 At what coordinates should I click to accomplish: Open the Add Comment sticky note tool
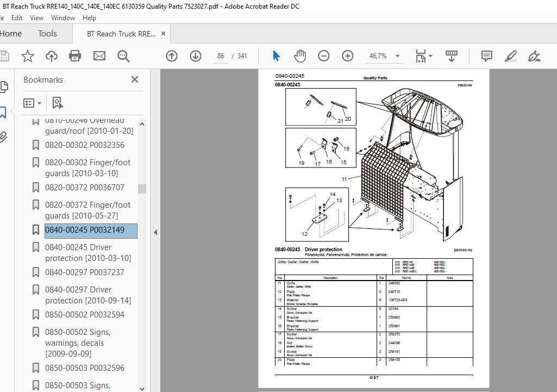coord(487,56)
